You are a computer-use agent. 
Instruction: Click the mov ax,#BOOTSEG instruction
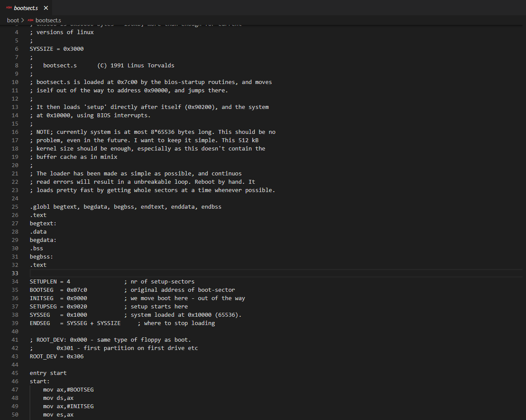pos(68,389)
